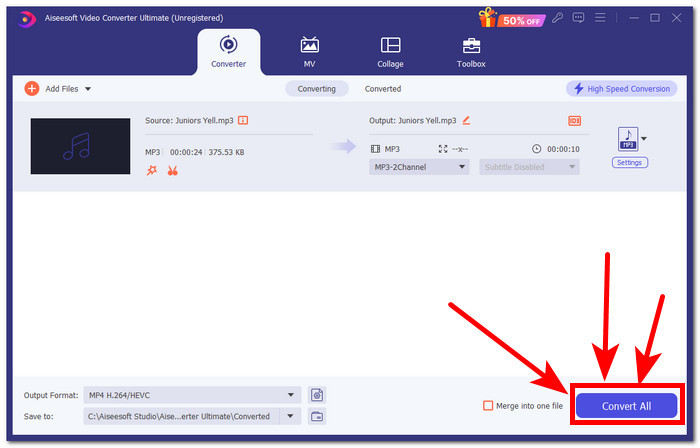Click the film format icon beside MP3
This screenshot has height=448, width=700.
click(x=375, y=149)
